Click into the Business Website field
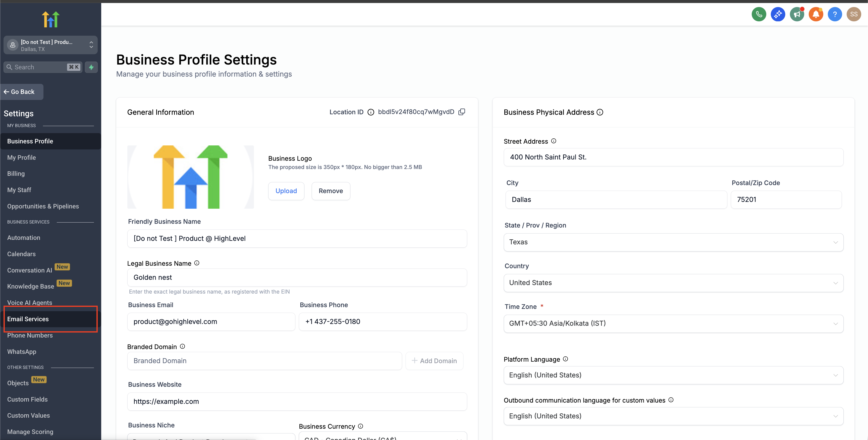 click(297, 402)
